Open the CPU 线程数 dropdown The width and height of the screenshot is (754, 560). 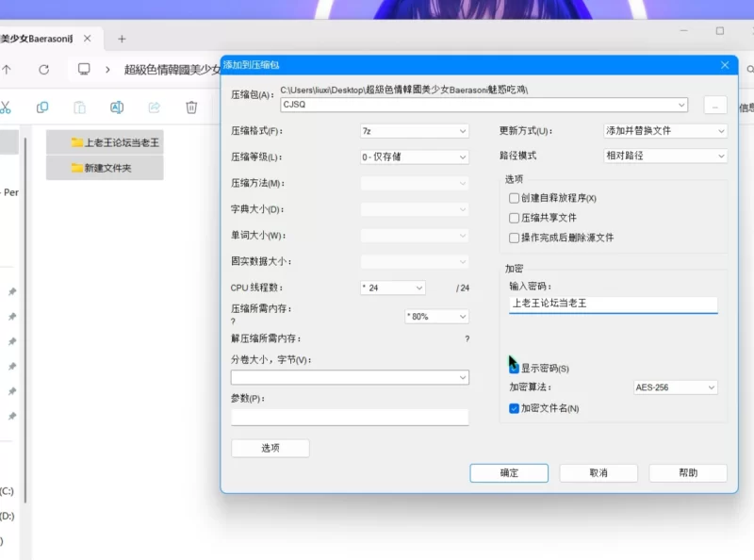393,288
